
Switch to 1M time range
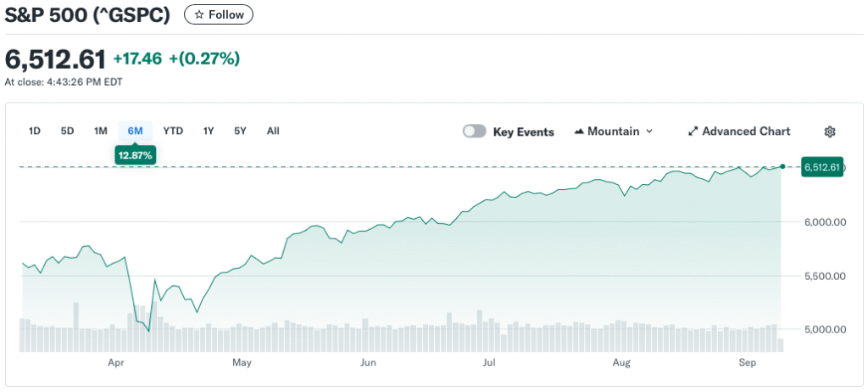tap(101, 131)
